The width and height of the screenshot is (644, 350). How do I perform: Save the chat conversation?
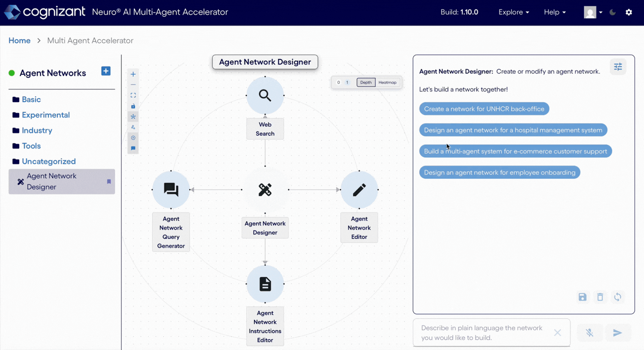point(583,297)
